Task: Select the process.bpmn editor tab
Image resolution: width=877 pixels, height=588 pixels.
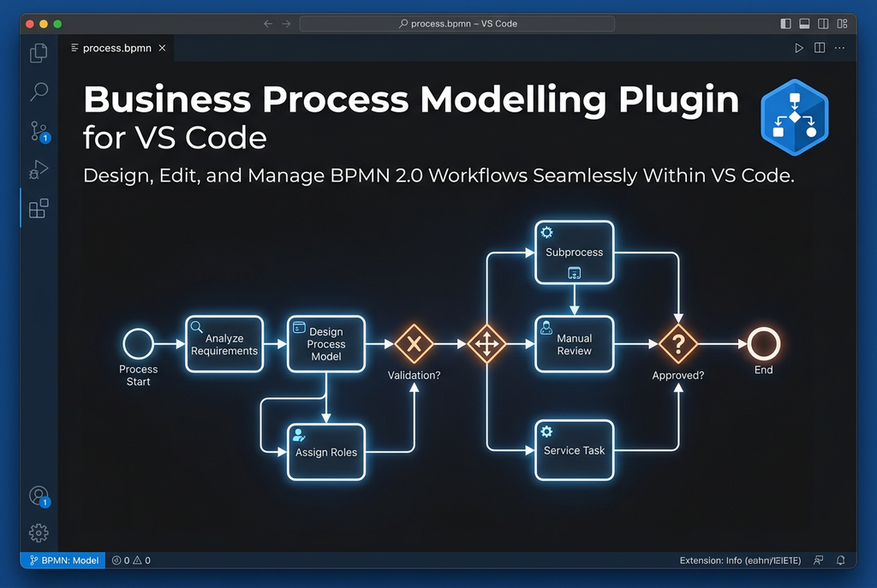Action: click(x=116, y=48)
